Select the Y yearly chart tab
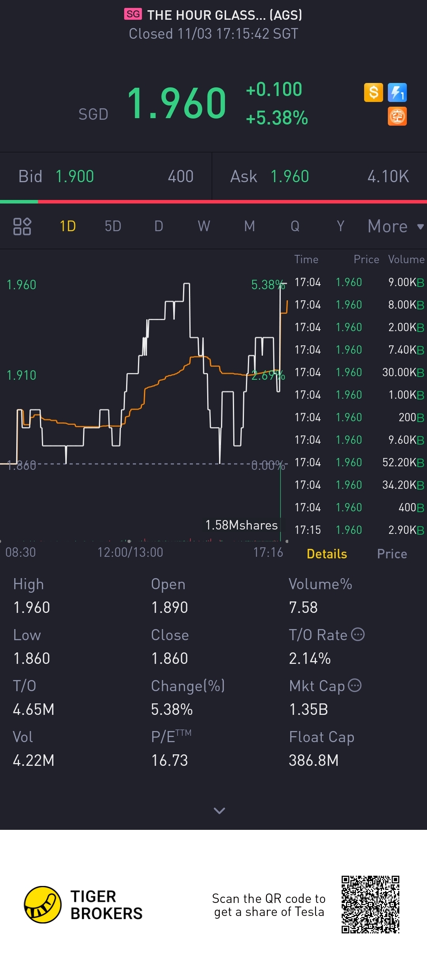The height and width of the screenshot is (980, 427). coord(340,226)
